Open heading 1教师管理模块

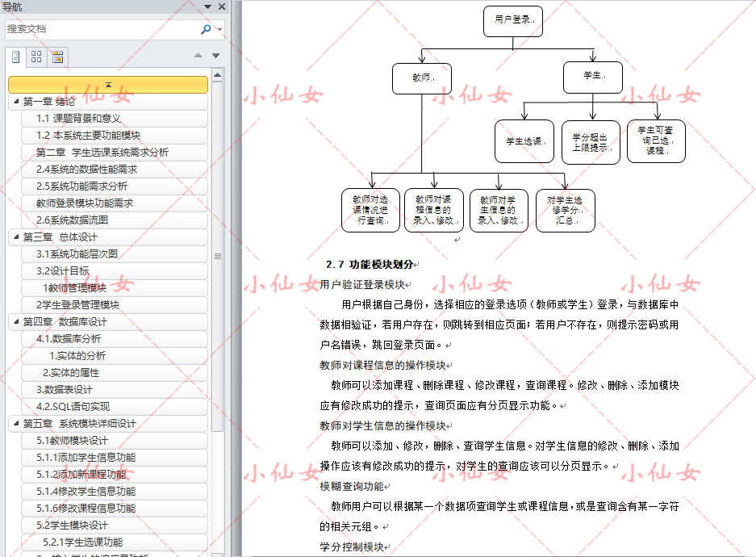(x=115, y=288)
